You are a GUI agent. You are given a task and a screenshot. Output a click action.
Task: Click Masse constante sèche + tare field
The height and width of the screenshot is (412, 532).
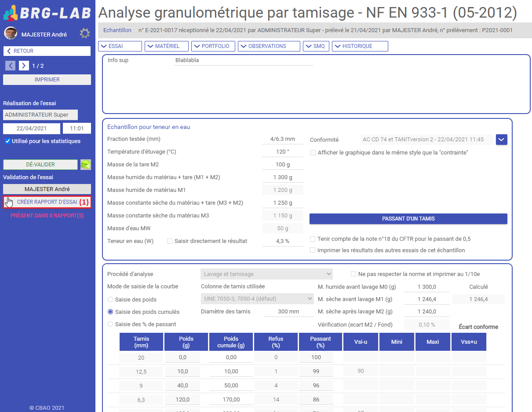point(283,203)
